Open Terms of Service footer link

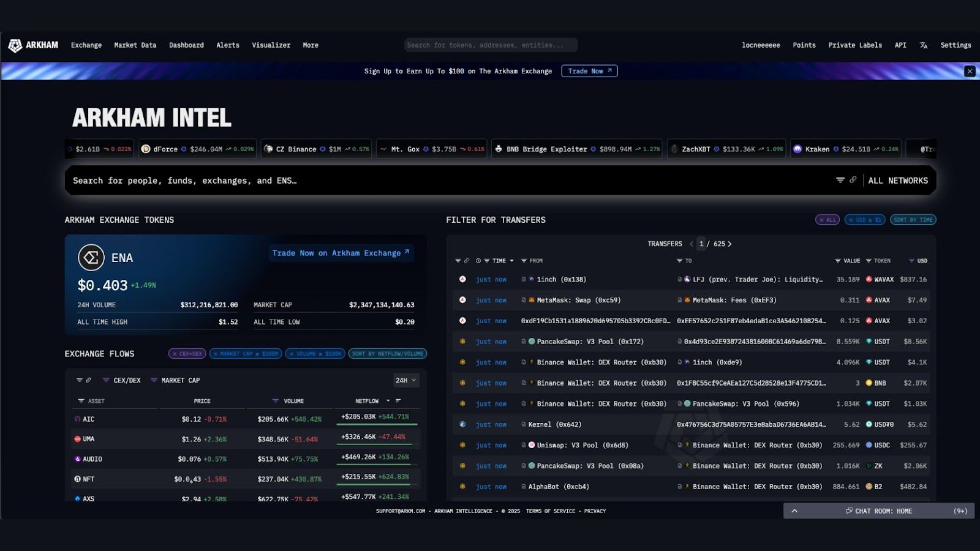click(550, 511)
